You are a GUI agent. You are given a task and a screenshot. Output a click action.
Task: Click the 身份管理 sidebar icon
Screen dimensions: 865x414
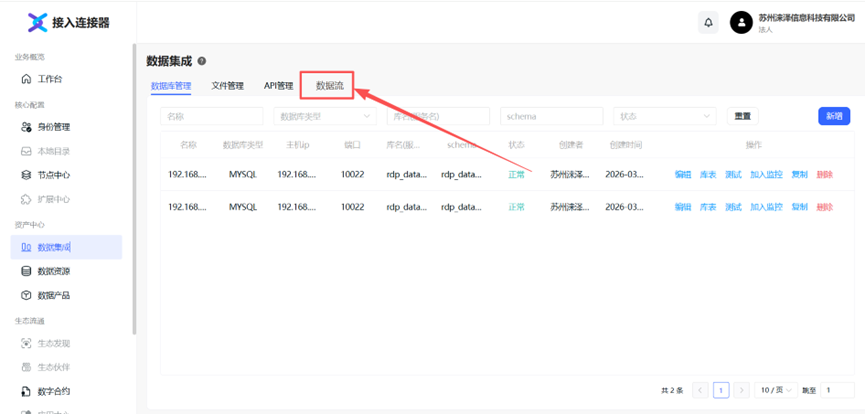tap(27, 127)
